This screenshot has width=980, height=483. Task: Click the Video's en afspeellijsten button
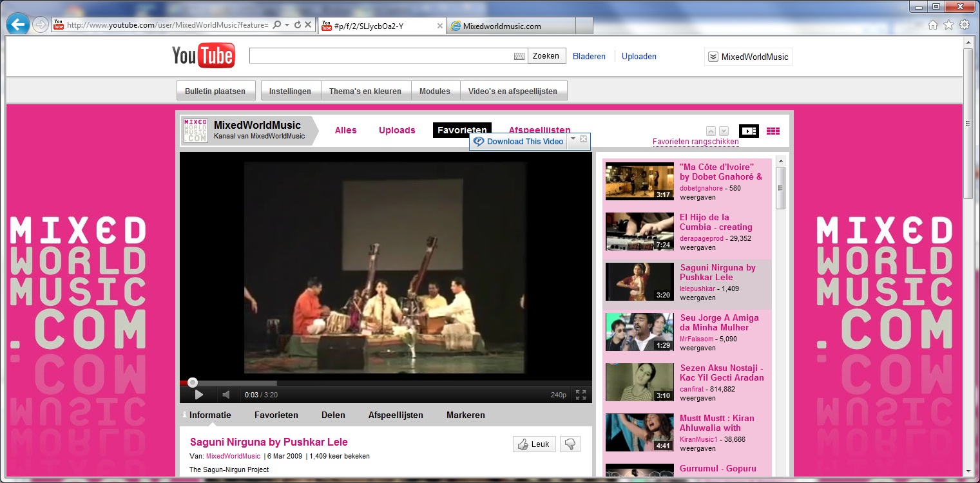[x=513, y=91]
